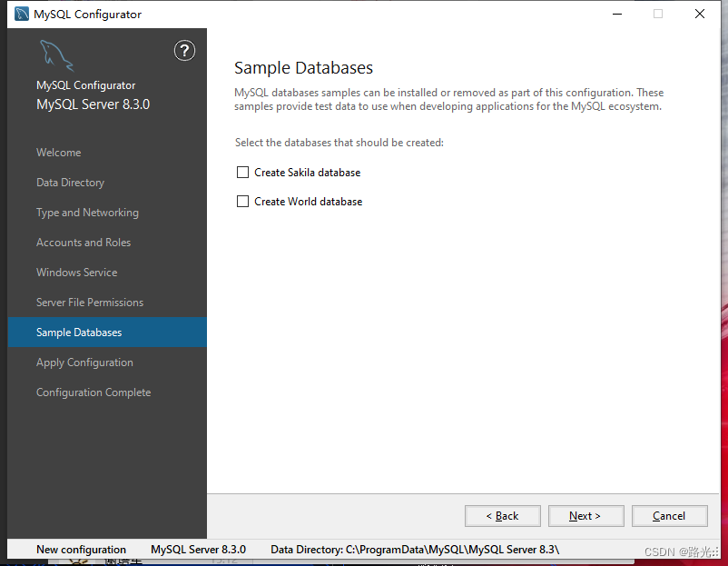The image size is (728, 566).
Task: Open the Server File Permissions step
Action: (x=90, y=302)
